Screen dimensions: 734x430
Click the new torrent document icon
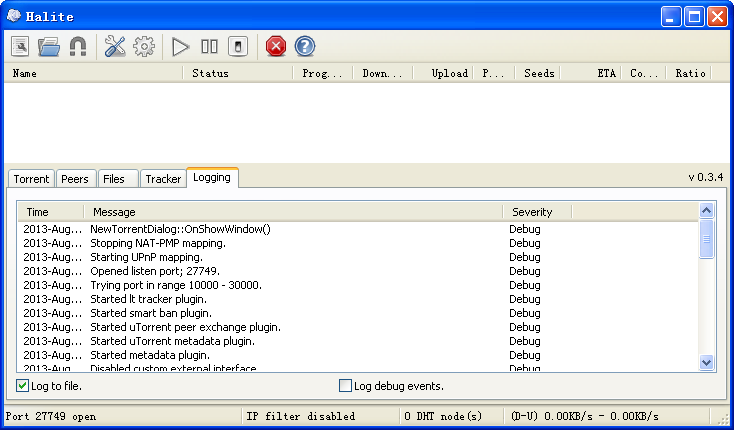pos(21,46)
